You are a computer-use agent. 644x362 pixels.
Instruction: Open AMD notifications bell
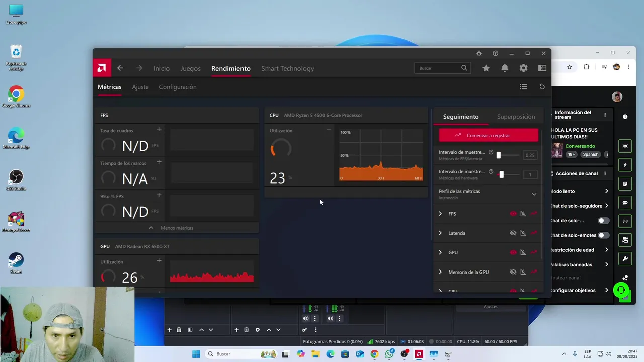(x=505, y=68)
